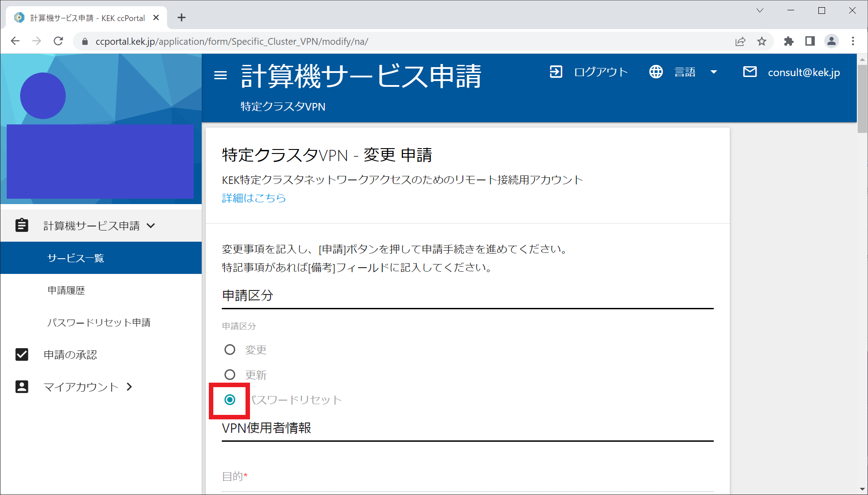Select the パスワードリセット radio option

230,400
